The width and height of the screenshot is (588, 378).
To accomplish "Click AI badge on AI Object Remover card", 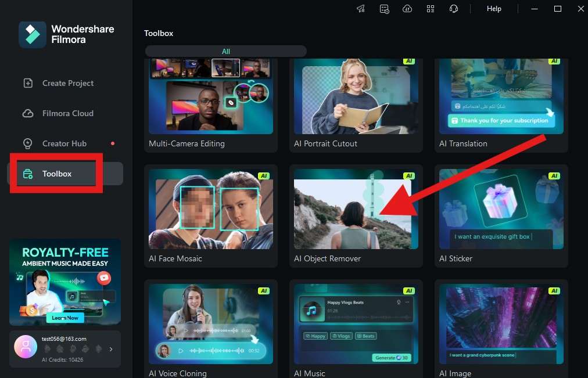I will [x=408, y=176].
